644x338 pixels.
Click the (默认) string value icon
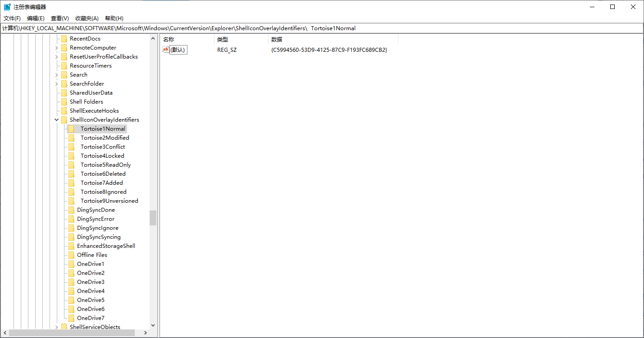point(165,50)
